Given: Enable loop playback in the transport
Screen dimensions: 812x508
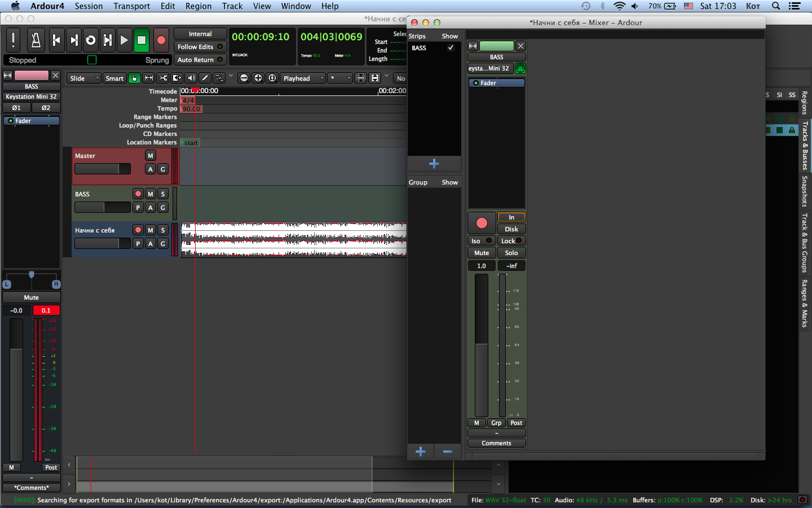Looking at the screenshot, I should (90, 40).
